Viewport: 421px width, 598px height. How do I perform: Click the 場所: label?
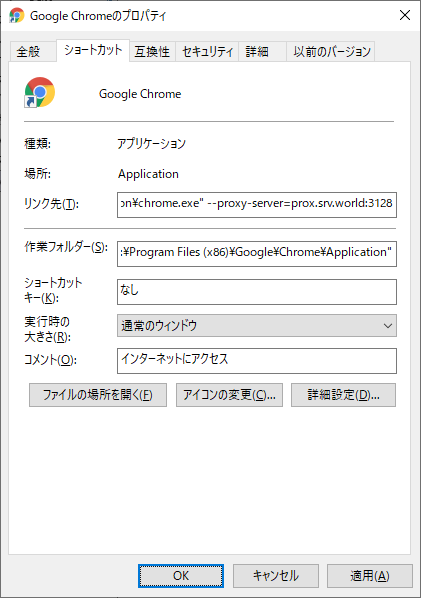coord(37,174)
